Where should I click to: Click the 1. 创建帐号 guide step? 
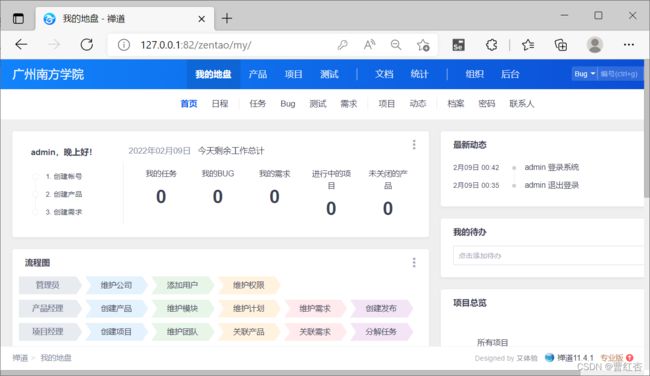(x=63, y=176)
